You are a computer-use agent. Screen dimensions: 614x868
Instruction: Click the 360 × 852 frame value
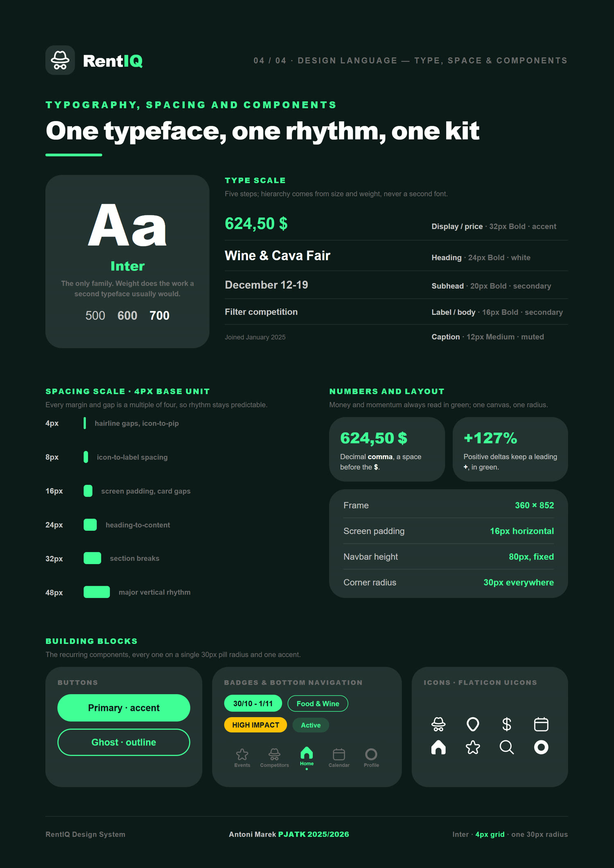click(534, 505)
